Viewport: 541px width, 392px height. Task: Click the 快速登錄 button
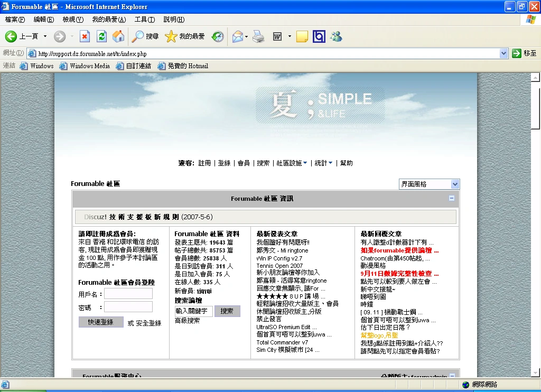tap(101, 322)
